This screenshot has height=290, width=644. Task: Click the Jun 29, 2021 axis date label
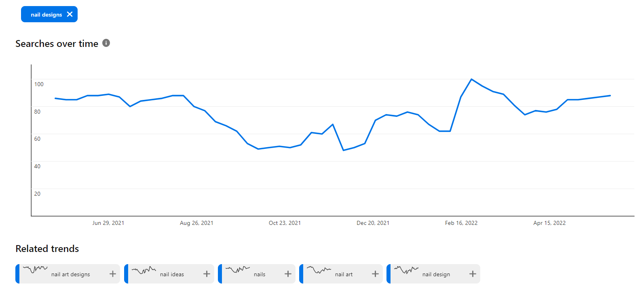click(x=108, y=223)
